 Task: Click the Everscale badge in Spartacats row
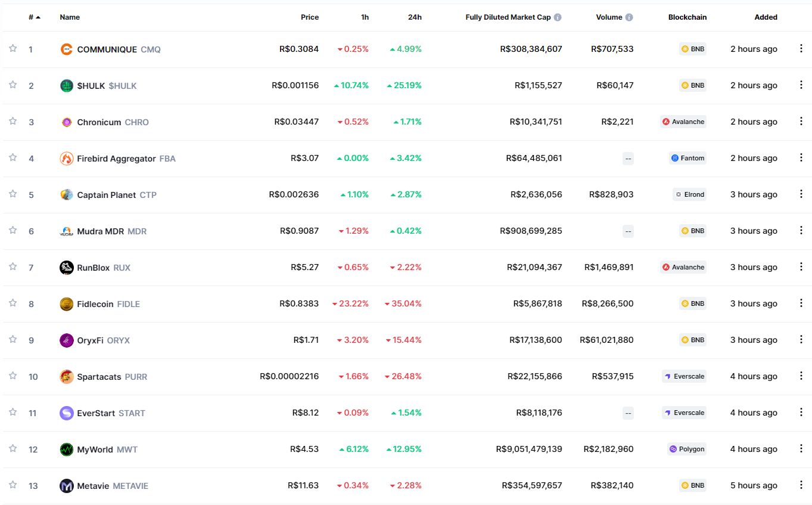pos(684,376)
